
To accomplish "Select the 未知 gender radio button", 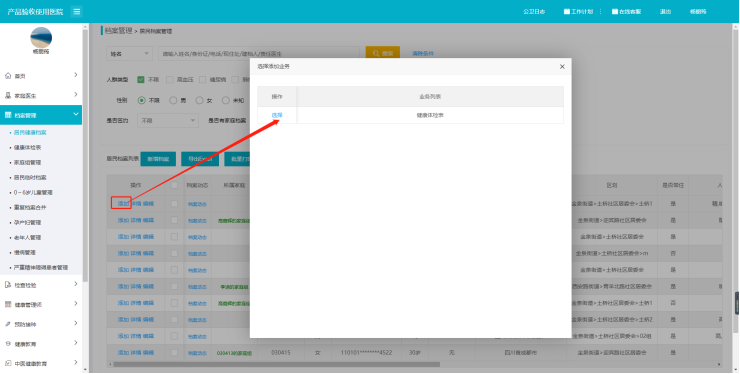I will (x=226, y=100).
